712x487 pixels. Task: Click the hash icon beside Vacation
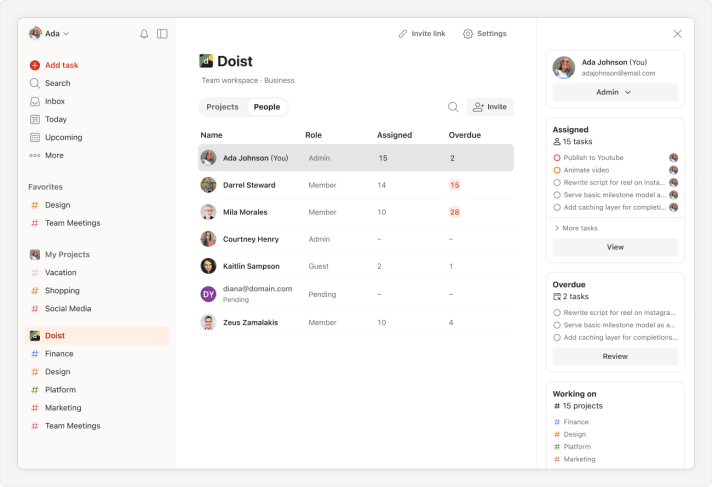35,273
